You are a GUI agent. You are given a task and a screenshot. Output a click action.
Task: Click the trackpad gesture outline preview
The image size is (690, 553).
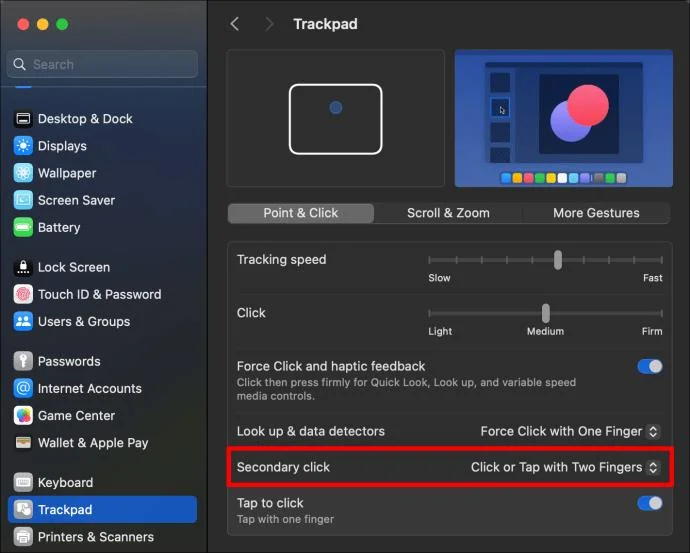pyautogui.click(x=335, y=119)
